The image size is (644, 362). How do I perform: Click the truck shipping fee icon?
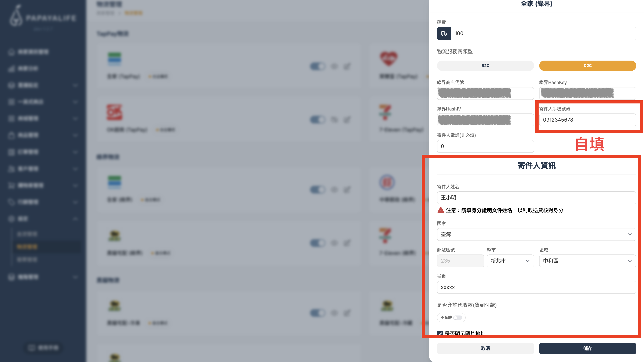point(444,33)
